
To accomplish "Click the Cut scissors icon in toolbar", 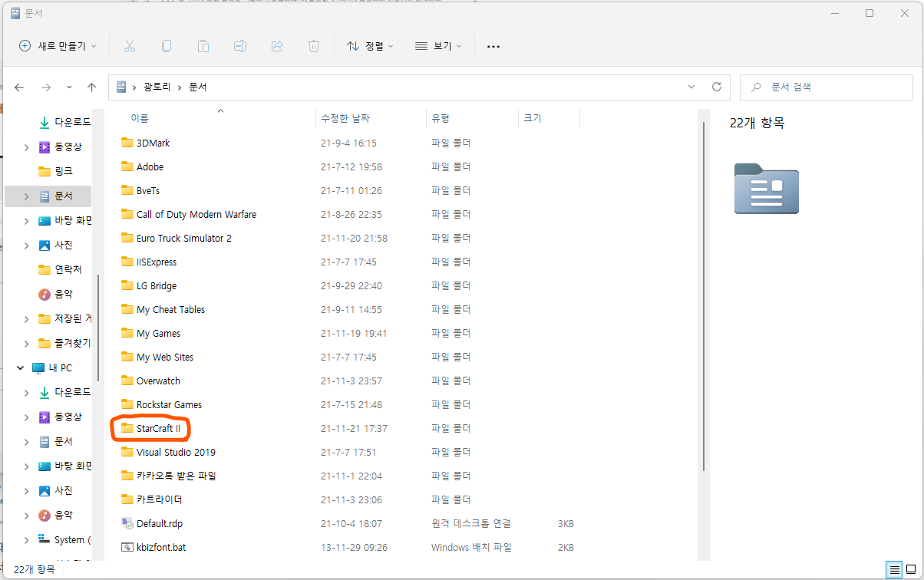I will (x=130, y=46).
